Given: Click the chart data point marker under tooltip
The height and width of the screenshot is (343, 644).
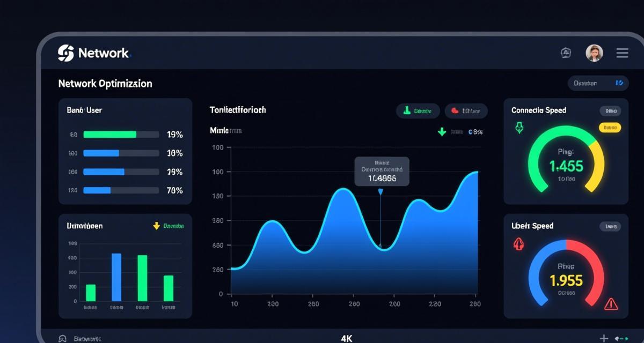Looking at the screenshot, I should (380, 191).
